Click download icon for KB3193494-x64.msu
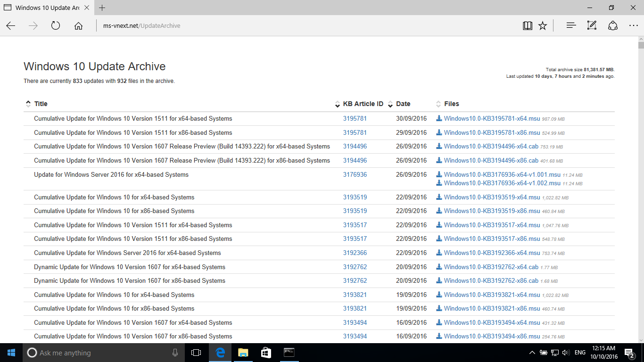 coord(439,323)
